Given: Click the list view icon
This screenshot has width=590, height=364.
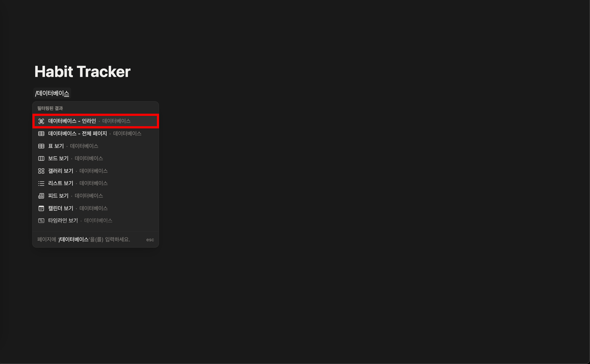Looking at the screenshot, I should click(41, 184).
